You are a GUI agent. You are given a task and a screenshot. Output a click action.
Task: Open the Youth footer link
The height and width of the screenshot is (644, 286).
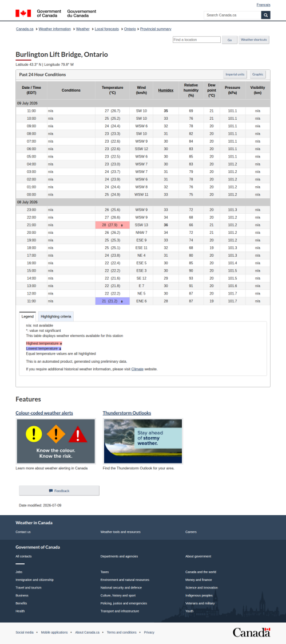click(x=189, y=611)
